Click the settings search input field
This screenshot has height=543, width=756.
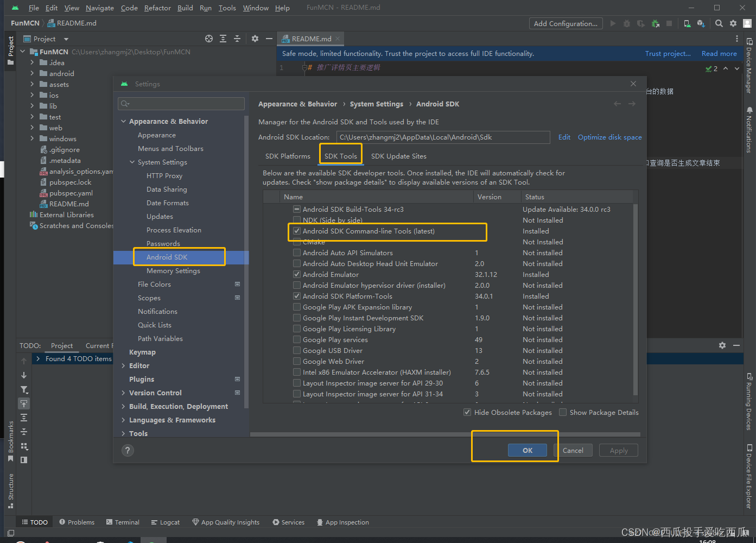pyautogui.click(x=181, y=104)
